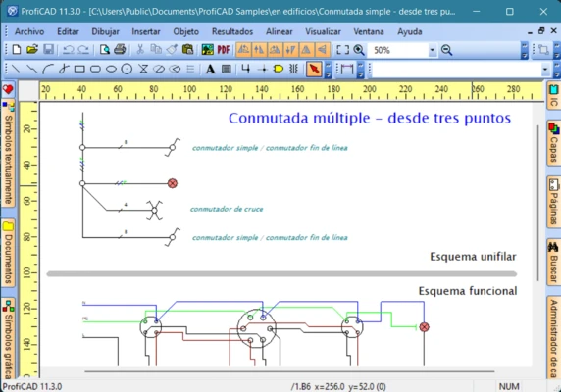Paste from clipboard icon
The width and height of the screenshot is (561, 392).
[x=187, y=50]
